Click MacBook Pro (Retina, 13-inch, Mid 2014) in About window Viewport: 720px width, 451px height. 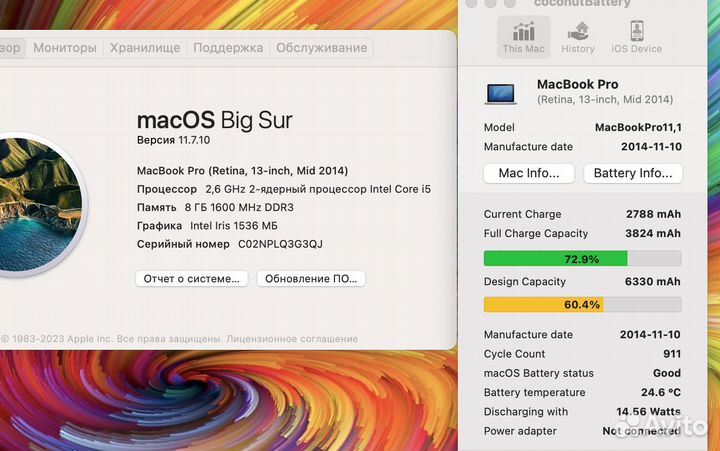pos(242,171)
